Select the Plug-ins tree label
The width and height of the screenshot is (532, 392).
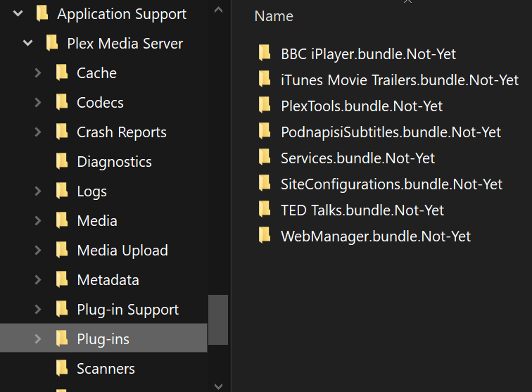103,339
